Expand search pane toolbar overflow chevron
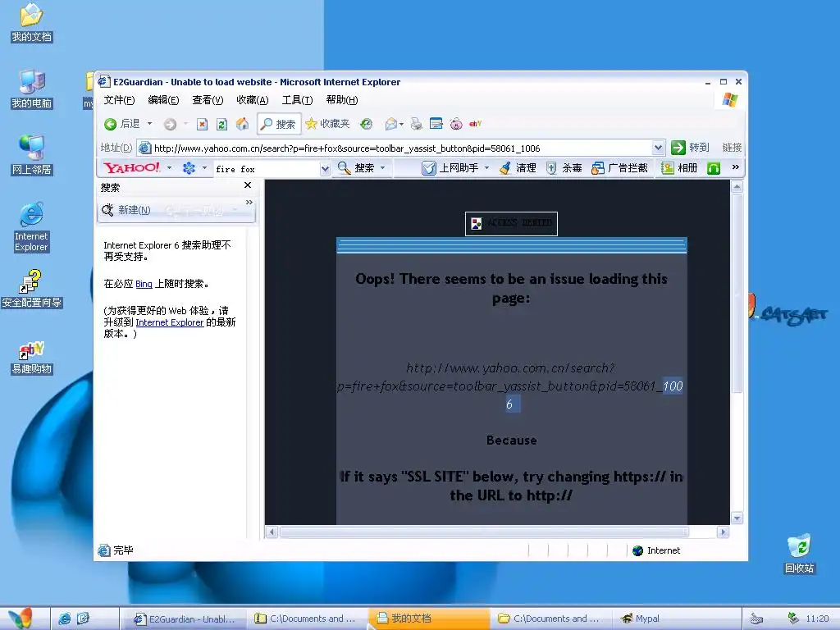840x630 pixels. point(249,203)
